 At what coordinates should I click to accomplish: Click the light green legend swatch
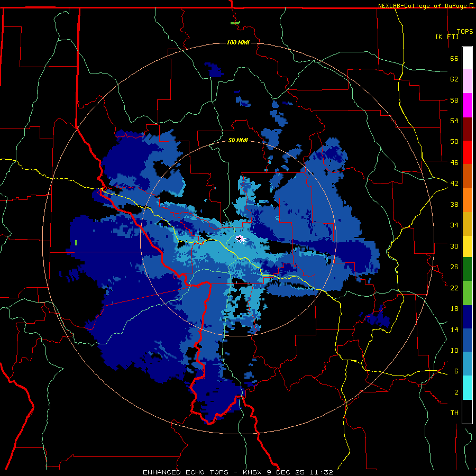coord(467,293)
